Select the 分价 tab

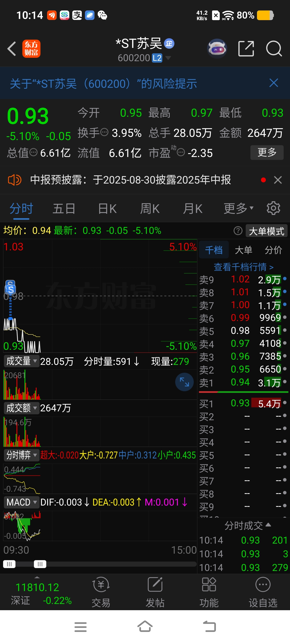pyautogui.click(x=273, y=250)
